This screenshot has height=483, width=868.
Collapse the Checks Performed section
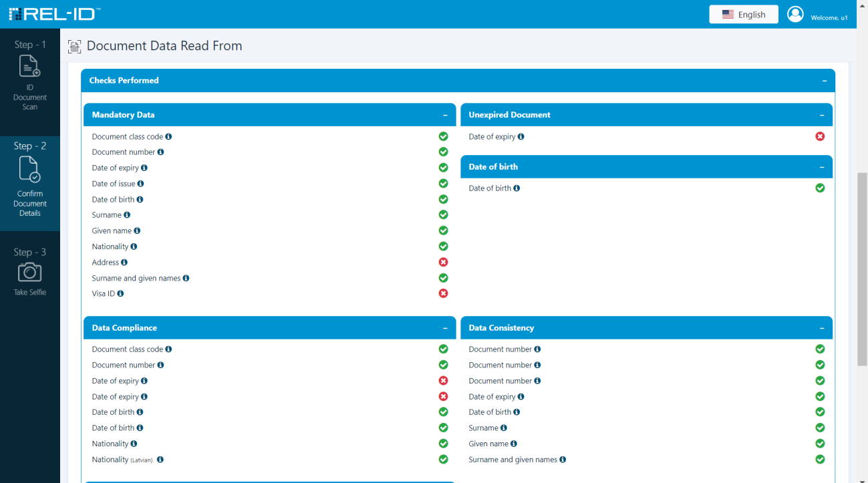[x=825, y=81]
